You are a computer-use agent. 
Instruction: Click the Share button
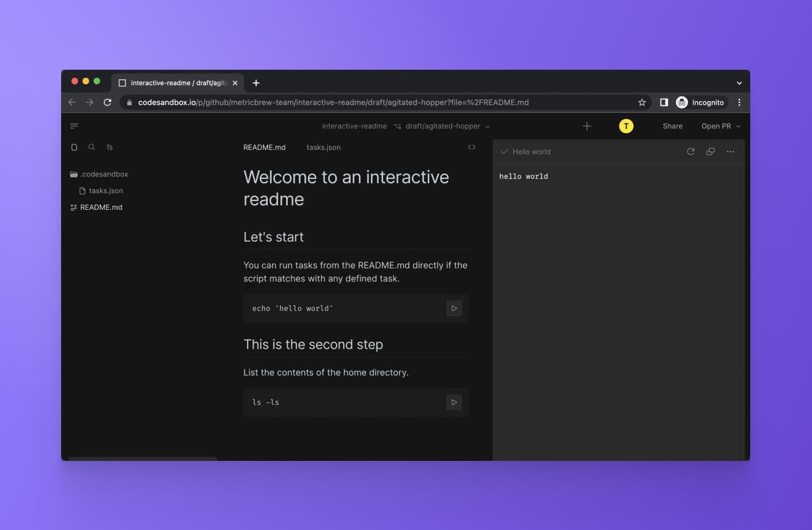coord(672,126)
